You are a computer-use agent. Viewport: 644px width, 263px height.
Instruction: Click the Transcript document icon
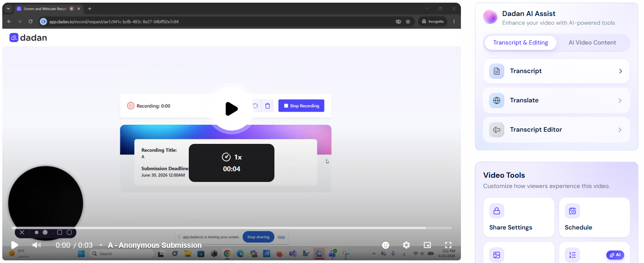click(x=497, y=71)
